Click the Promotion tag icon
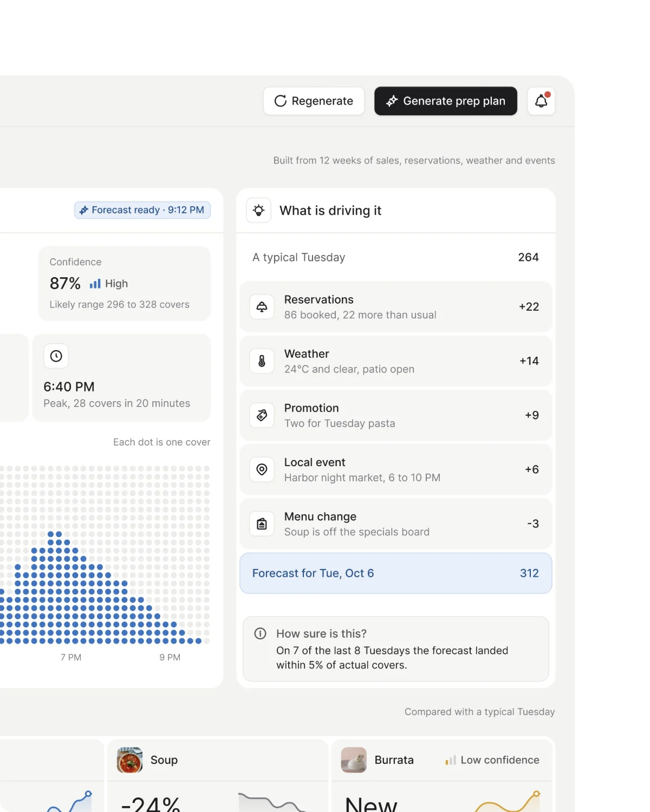 pyautogui.click(x=262, y=415)
